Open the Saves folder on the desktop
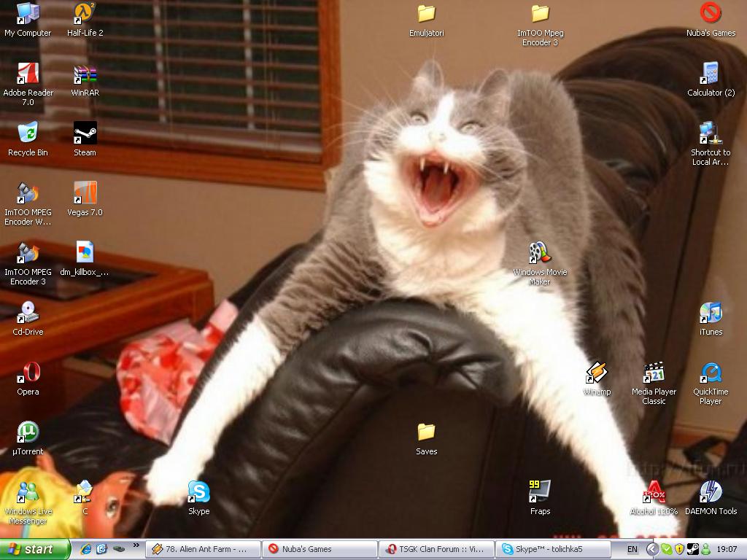Image resolution: width=747 pixels, height=560 pixels. point(426,432)
